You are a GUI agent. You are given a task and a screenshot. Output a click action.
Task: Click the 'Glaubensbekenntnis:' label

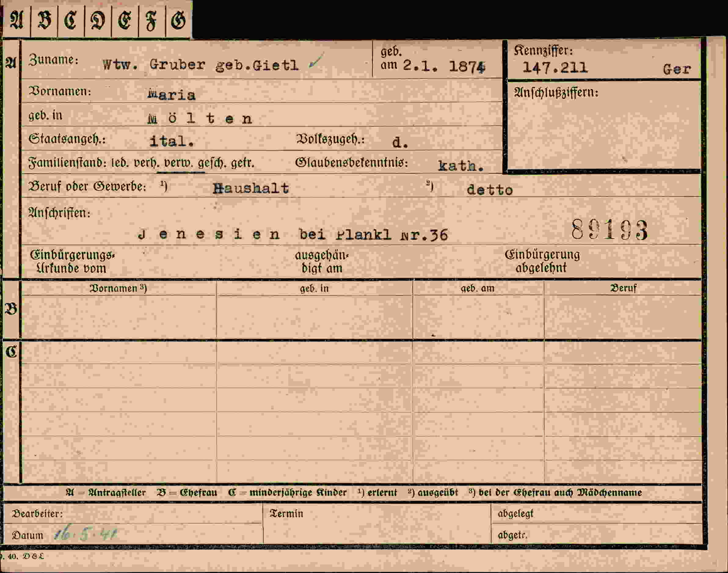coord(351,163)
